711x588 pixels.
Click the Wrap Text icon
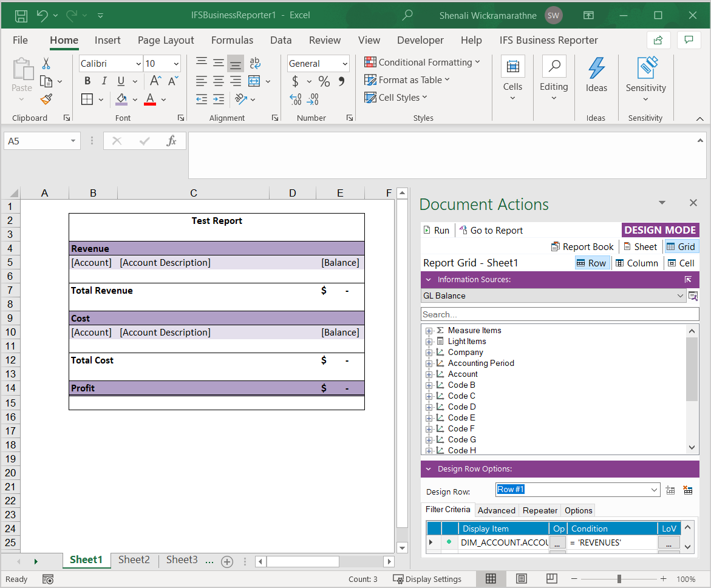(x=255, y=63)
